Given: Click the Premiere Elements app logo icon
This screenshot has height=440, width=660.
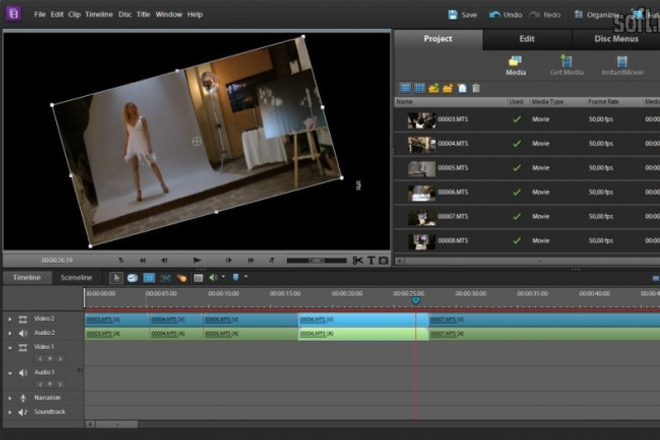Looking at the screenshot, I should [13, 13].
